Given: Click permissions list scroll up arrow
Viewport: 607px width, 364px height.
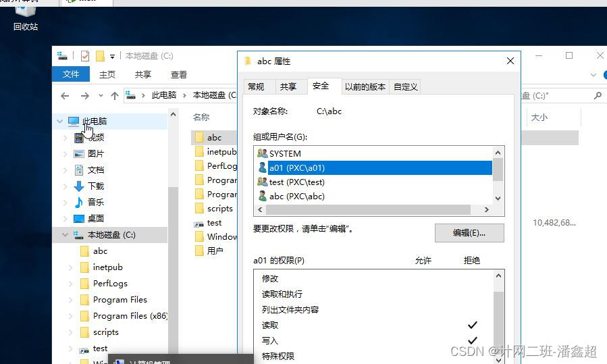Looking at the screenshot, I should [x=498, y=276].
